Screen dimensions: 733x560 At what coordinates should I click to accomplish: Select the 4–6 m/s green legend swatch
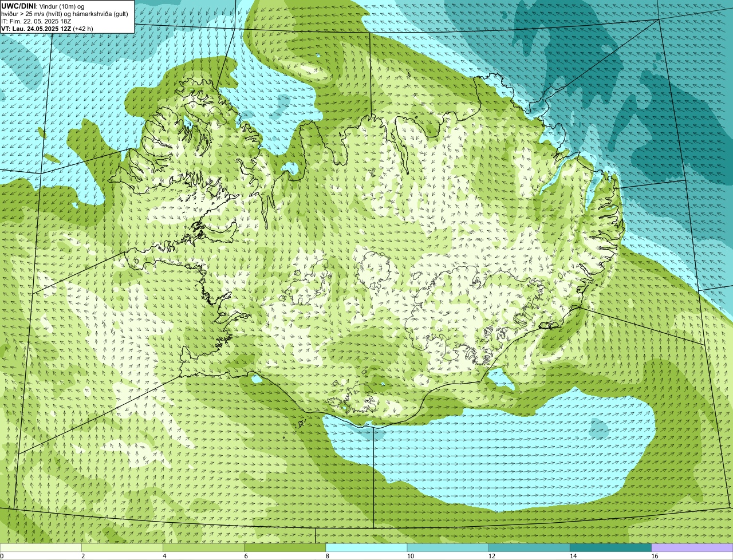[203, 547]
